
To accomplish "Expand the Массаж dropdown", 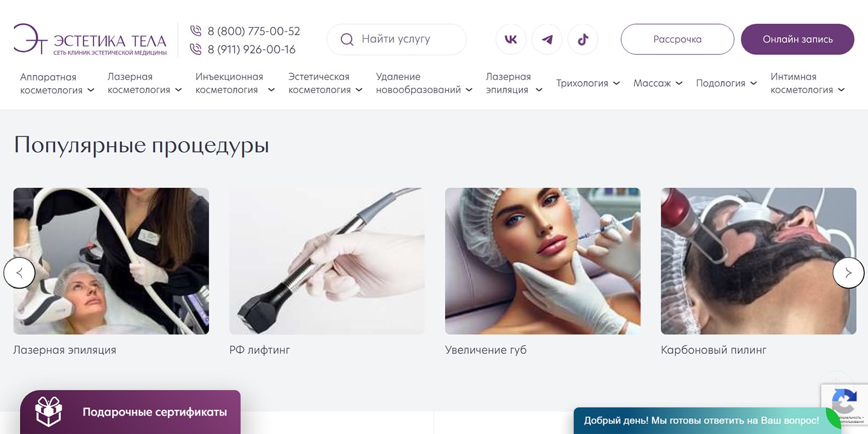I will click(x=658, y=83).
